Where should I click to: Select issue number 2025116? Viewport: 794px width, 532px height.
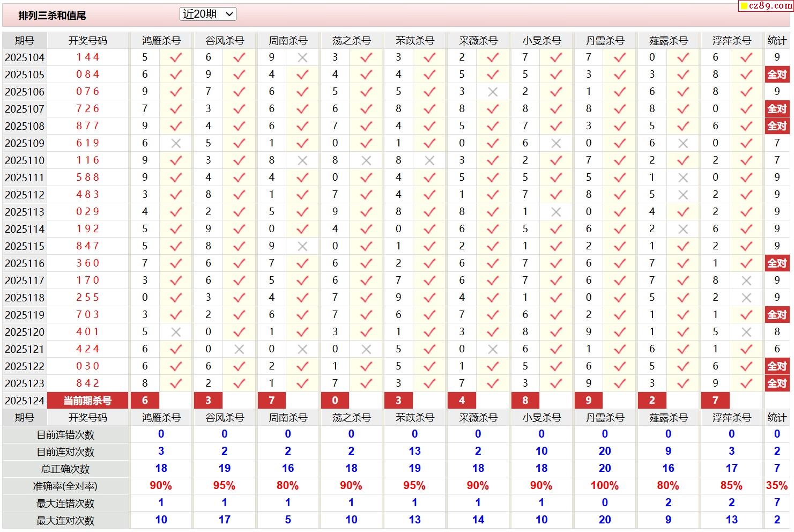point(25,263)
